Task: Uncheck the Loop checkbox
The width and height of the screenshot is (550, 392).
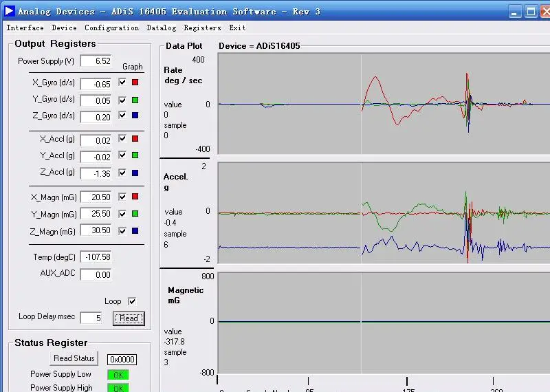Action: pos(132,301)
